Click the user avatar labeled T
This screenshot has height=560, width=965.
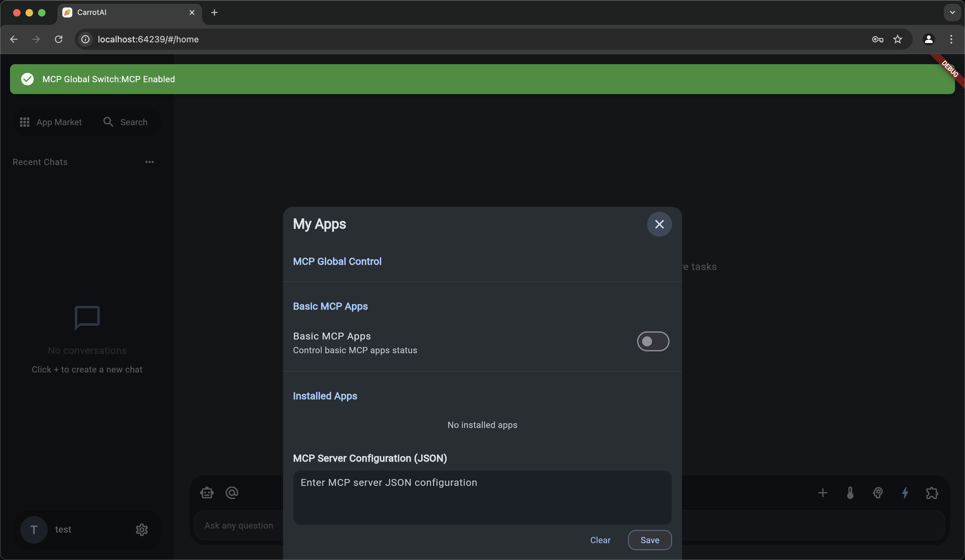[x=34, y=529]
